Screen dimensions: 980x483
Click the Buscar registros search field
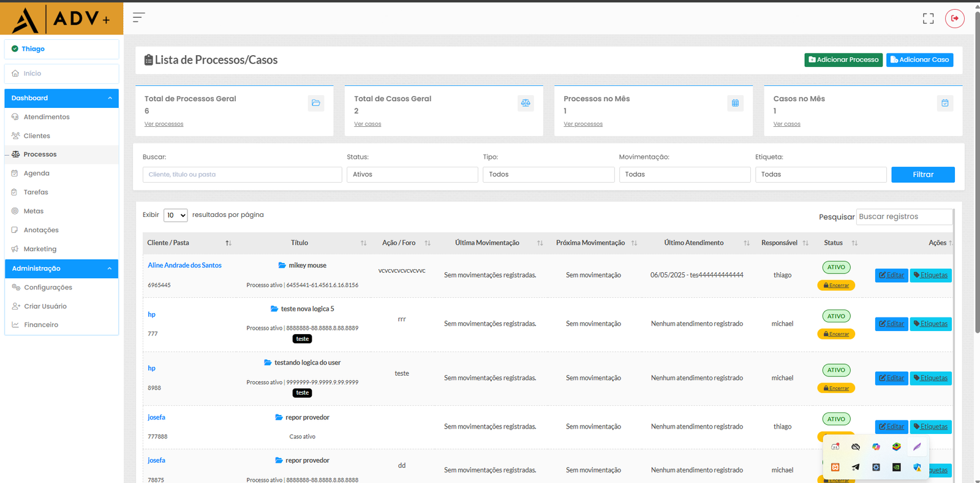point(903,217)
